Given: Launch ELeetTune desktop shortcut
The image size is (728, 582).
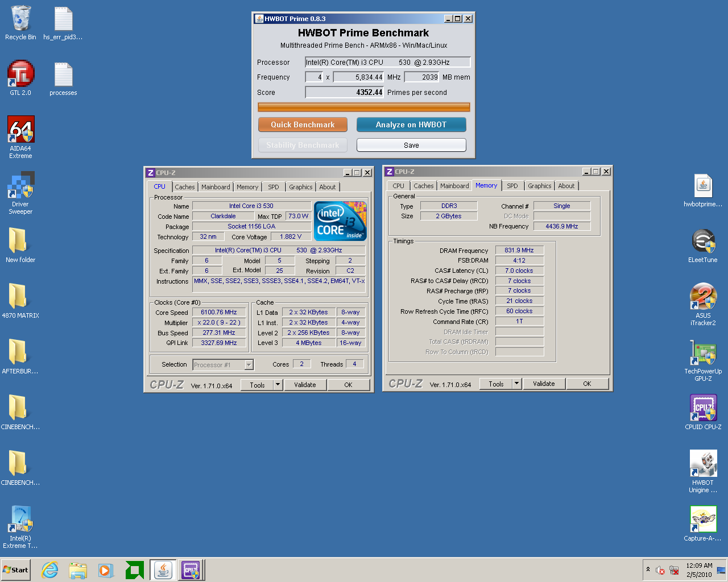Looking at the screenshot, I should coord(703,246).
